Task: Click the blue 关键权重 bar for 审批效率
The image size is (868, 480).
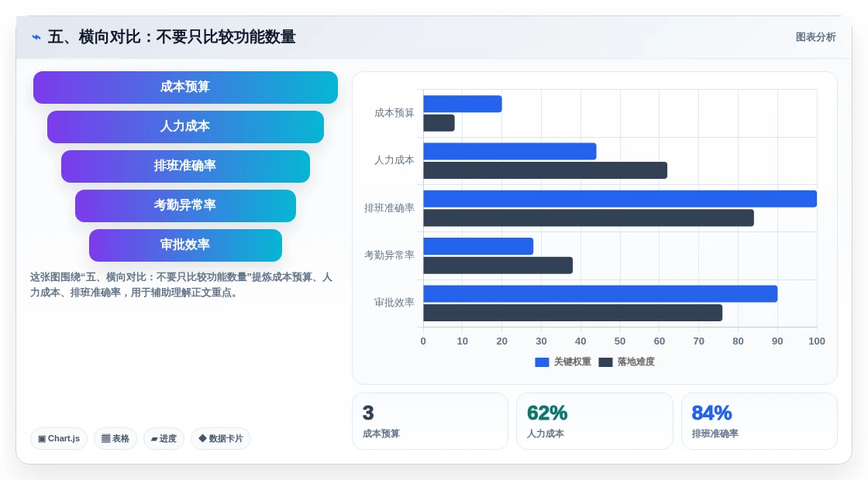Action: pyautogui.click(x=601, y=293)
